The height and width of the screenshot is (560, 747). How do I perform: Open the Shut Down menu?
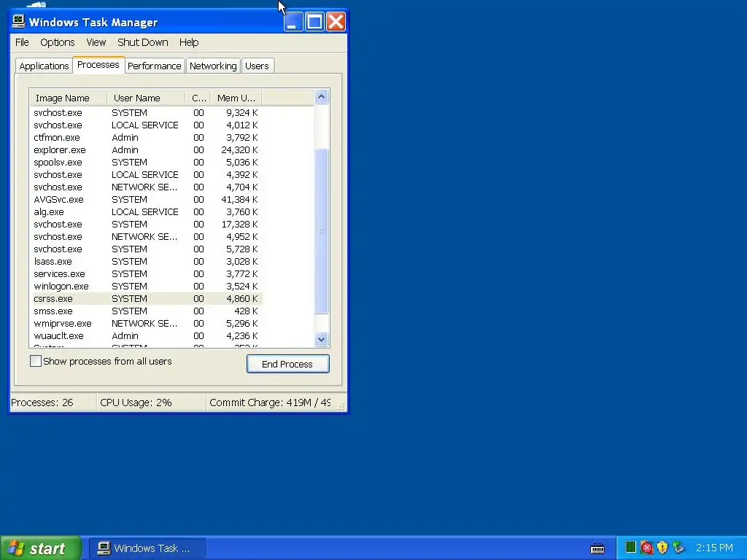(x=142, y=42)
